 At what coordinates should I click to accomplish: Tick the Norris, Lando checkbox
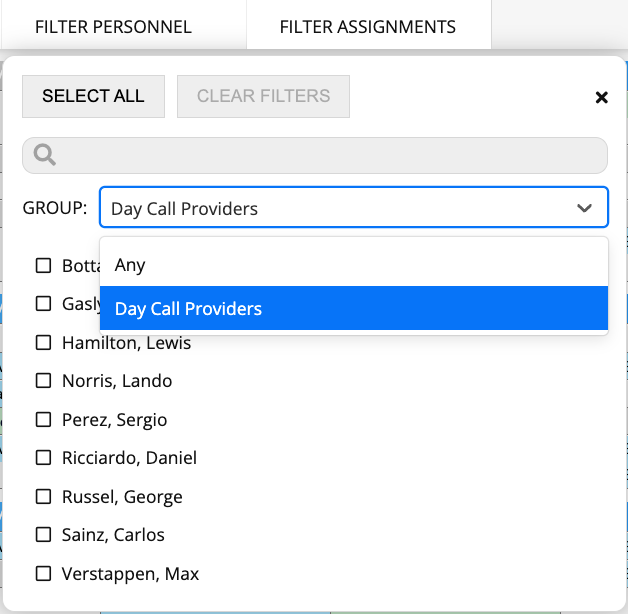coord(43,380)
